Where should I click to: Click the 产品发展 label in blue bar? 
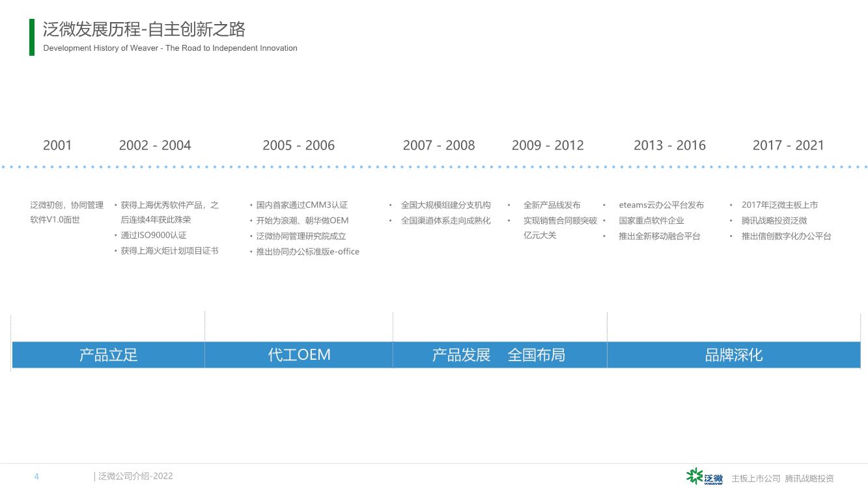point(461,355)
